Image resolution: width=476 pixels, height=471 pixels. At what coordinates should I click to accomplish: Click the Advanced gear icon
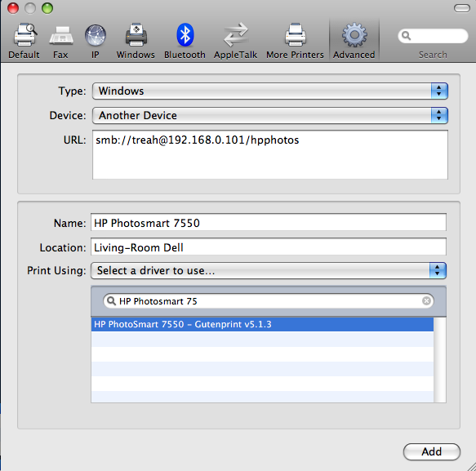point(354,35)
